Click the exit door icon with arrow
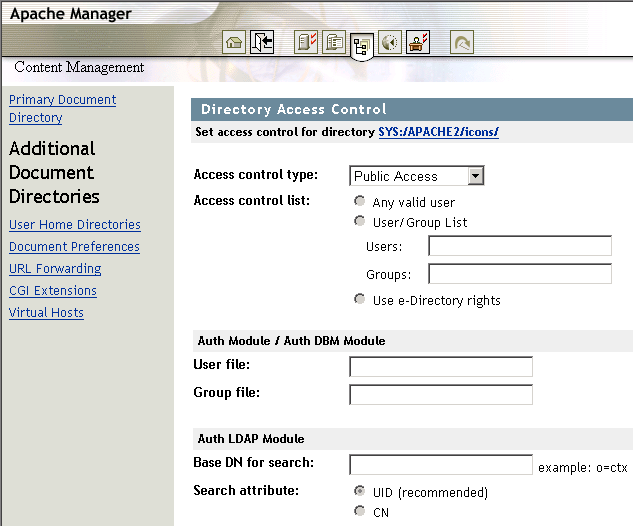Screen dimensions: 633x526 coord(262,42)
